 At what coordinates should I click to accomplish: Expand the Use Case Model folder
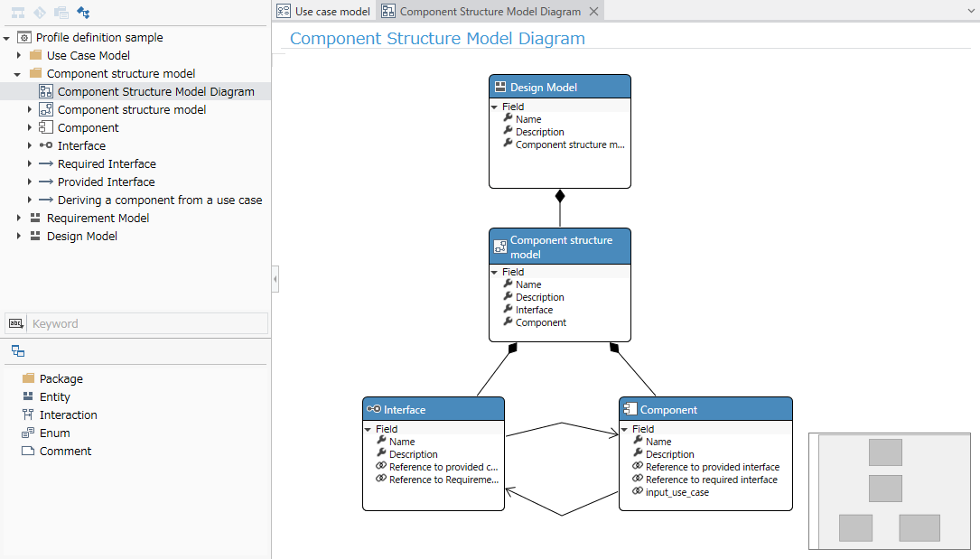click(19, 56)
